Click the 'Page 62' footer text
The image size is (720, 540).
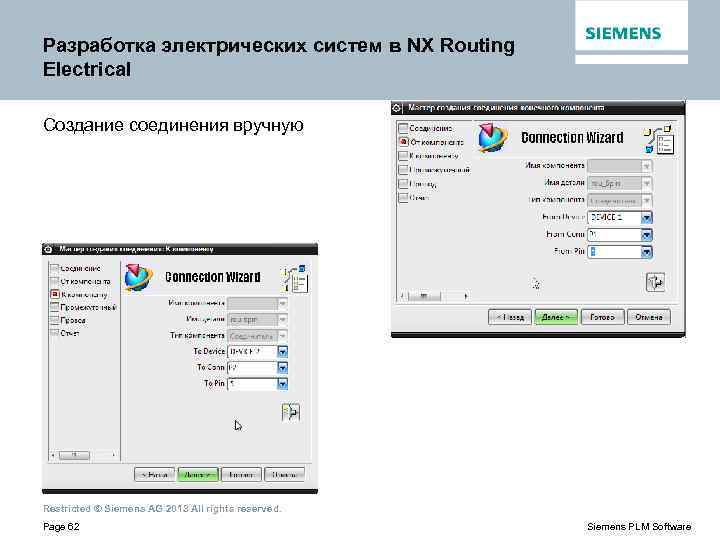pyautogui.click(x=61, y=527)
